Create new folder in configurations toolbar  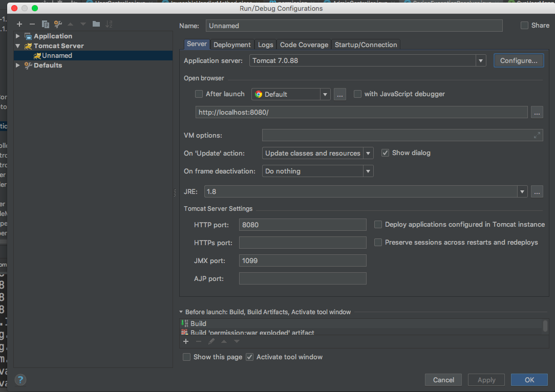tap(96, 24)
